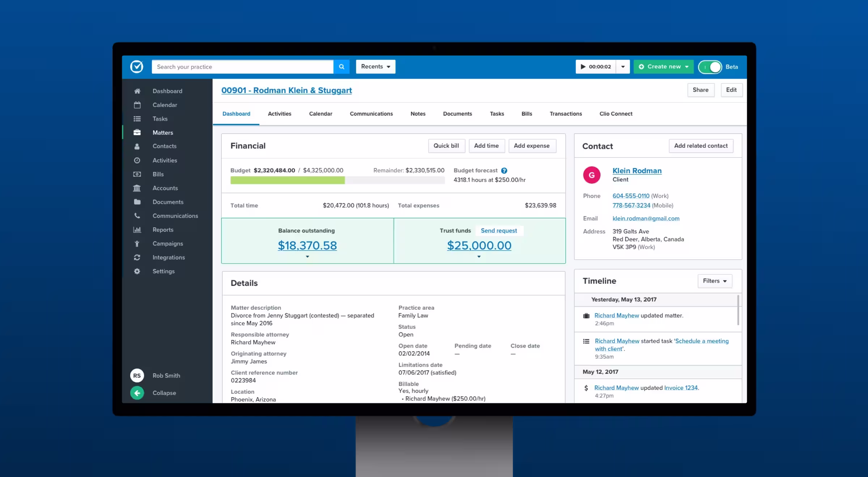The width and height of the screenshot is (868, 477).
Task: Open the timer options dropdown arrow
Action: [x=623, y=66]
